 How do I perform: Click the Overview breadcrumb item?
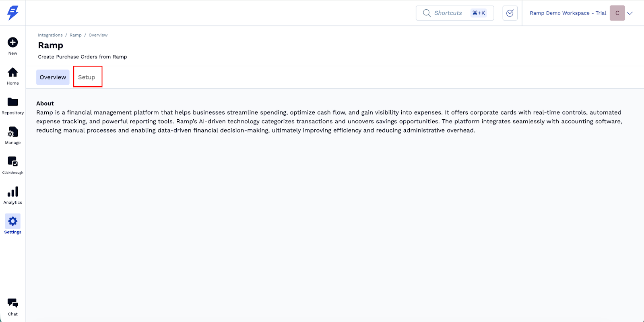tap(98, 35)
